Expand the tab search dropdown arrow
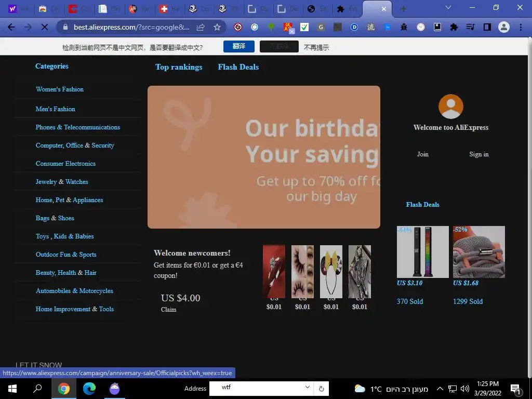The height and width of the screenshot is (399, 532). tap(448, 7)
